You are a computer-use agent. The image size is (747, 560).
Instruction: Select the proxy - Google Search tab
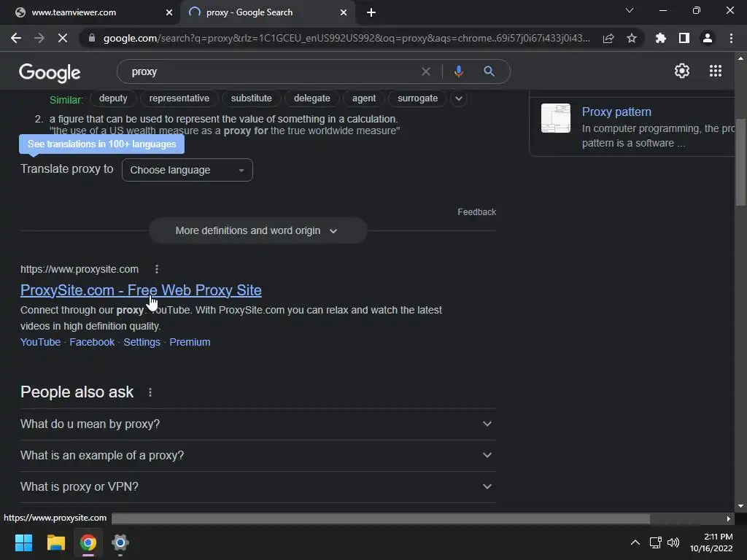click(267, 12)
